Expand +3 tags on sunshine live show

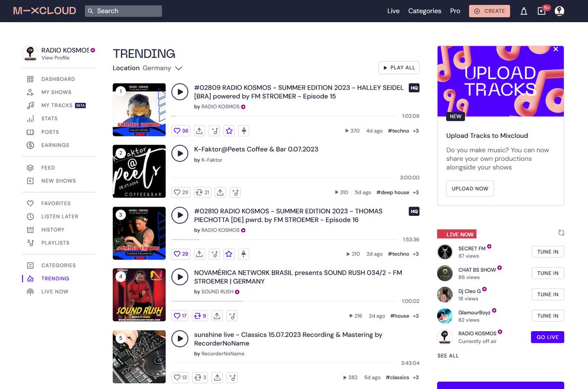(x=416, y=378)
